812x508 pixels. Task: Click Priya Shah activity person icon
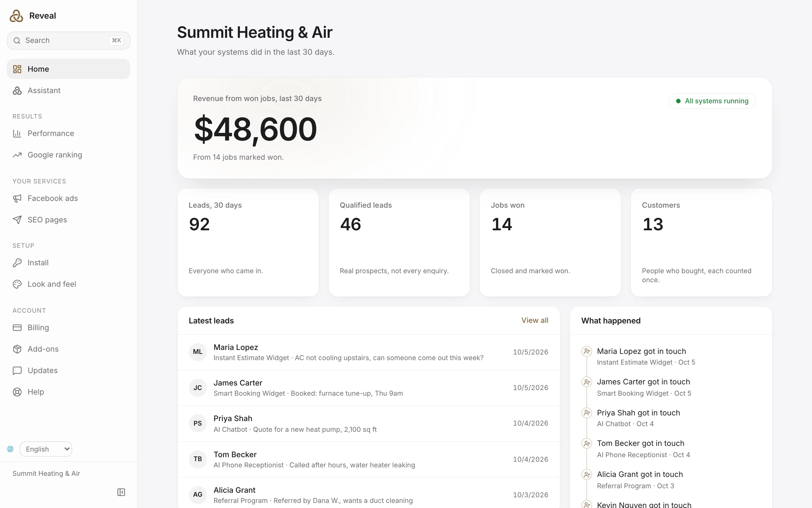(x=586, y=413)
